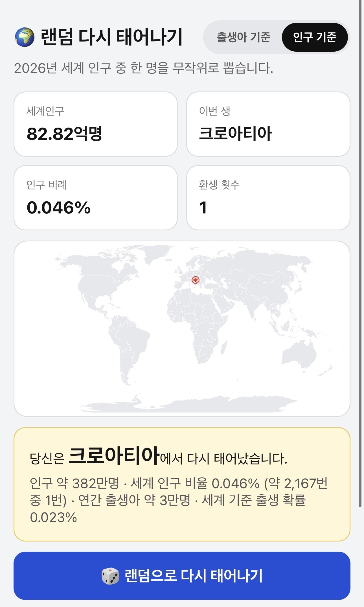Image resolution: width=364 pixels, height=607 pixels.
Task: Click the 랜덤 다시 태어나기 heading
Action: [x=112, y=37]
